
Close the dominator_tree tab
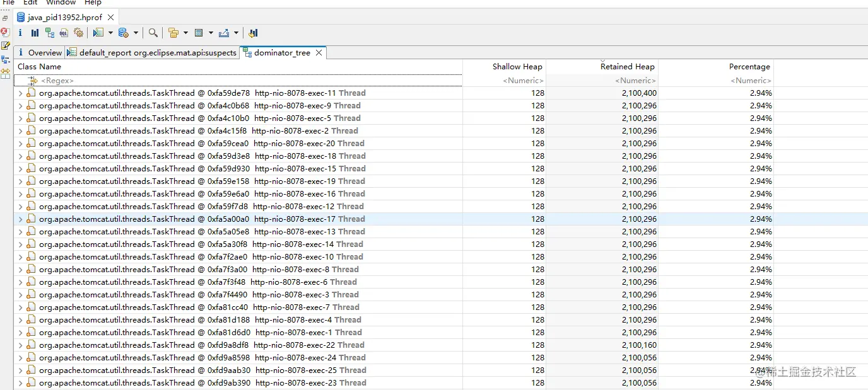319,53
